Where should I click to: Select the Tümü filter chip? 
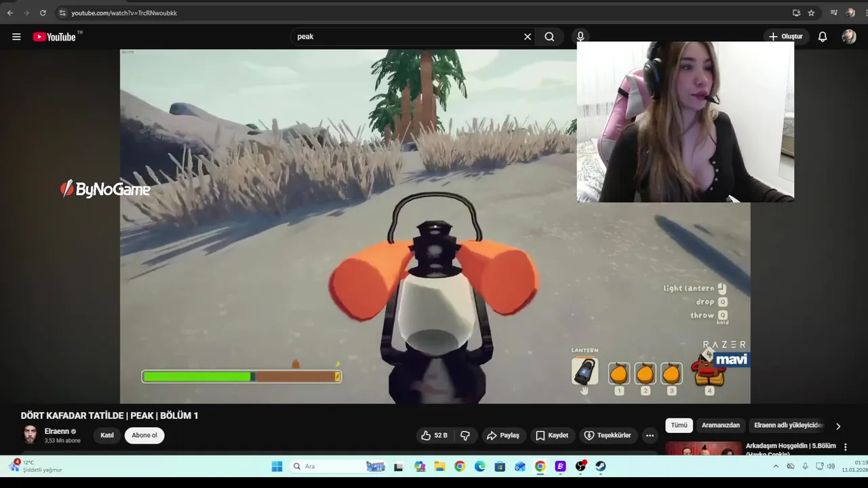click(x=679, y=426)
